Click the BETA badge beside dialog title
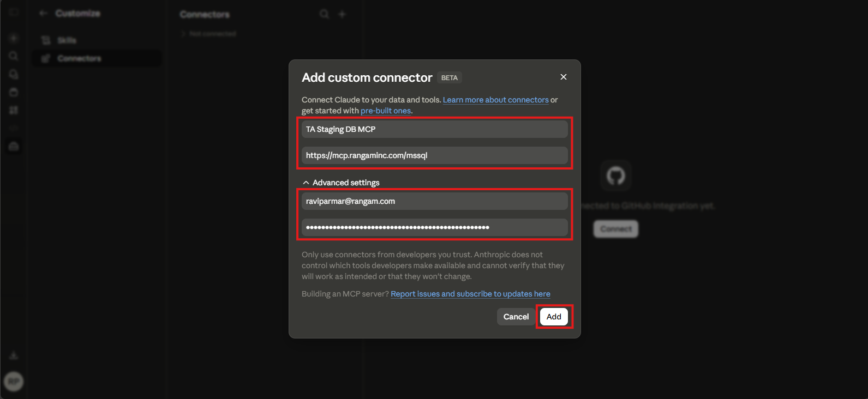Image resolution: width=868 pixels, height=399 pixels. (450, 78)
